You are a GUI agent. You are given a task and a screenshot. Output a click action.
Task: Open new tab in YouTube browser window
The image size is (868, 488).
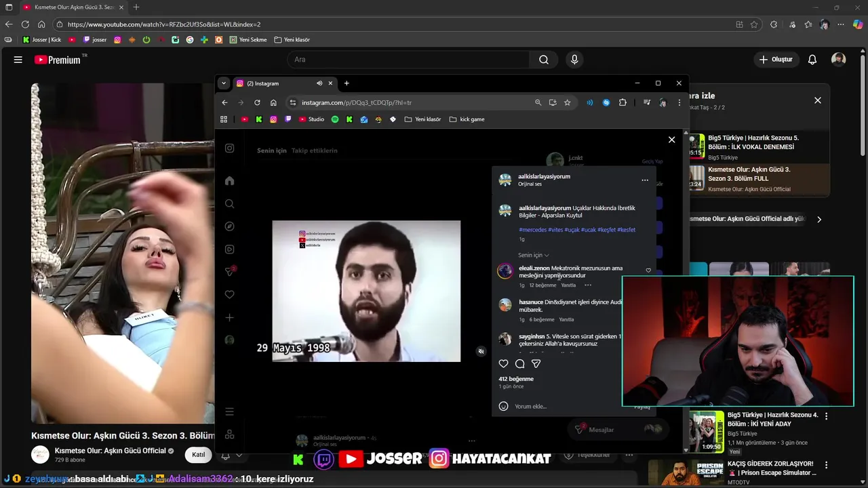tap(136, 7)
